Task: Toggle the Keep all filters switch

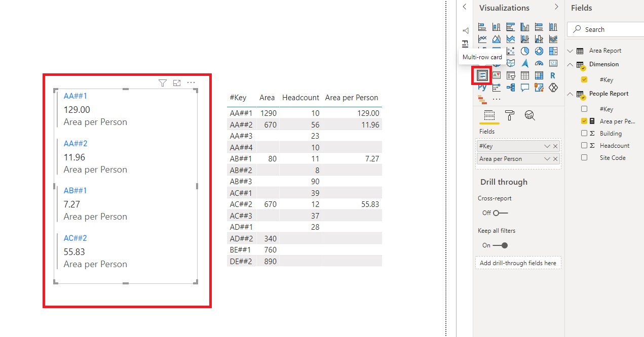Action: [501, 245]
